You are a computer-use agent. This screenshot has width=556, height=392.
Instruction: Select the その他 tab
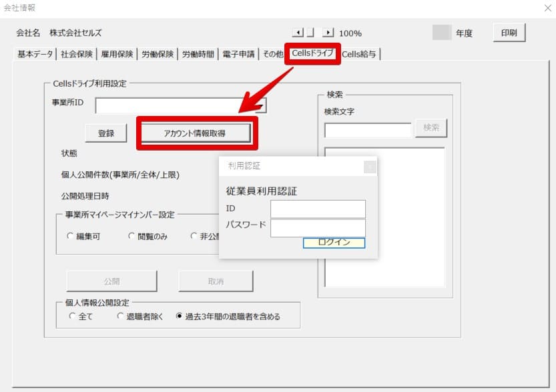[273, 54]
